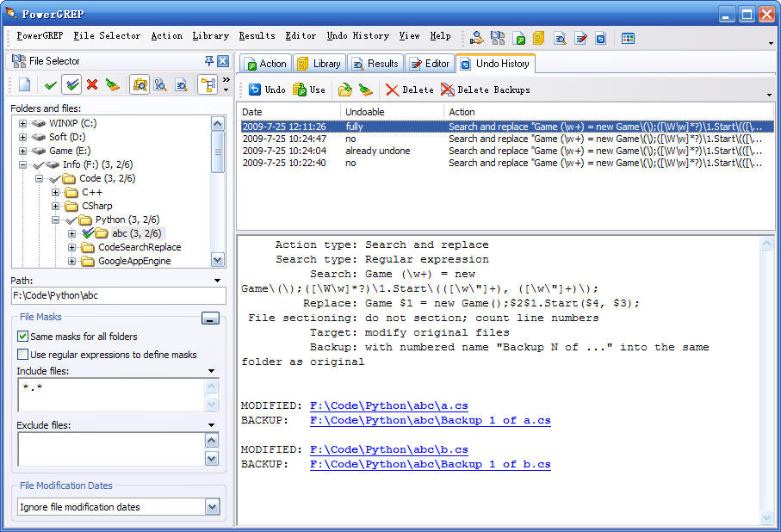
Task: Click the page-with-magnifier icon in File Selector toolbar
Action: [182, 85]
